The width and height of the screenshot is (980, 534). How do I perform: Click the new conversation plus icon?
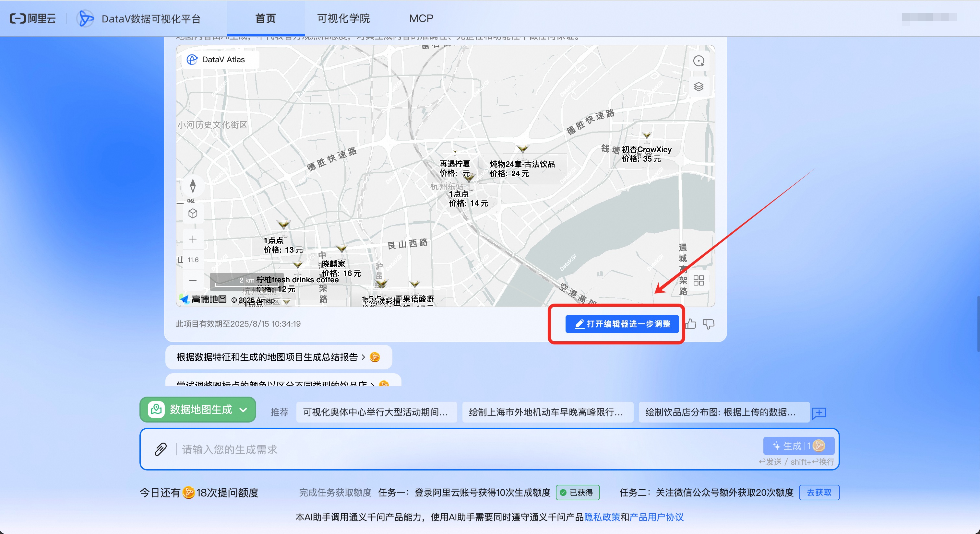(x=819, y=412)
